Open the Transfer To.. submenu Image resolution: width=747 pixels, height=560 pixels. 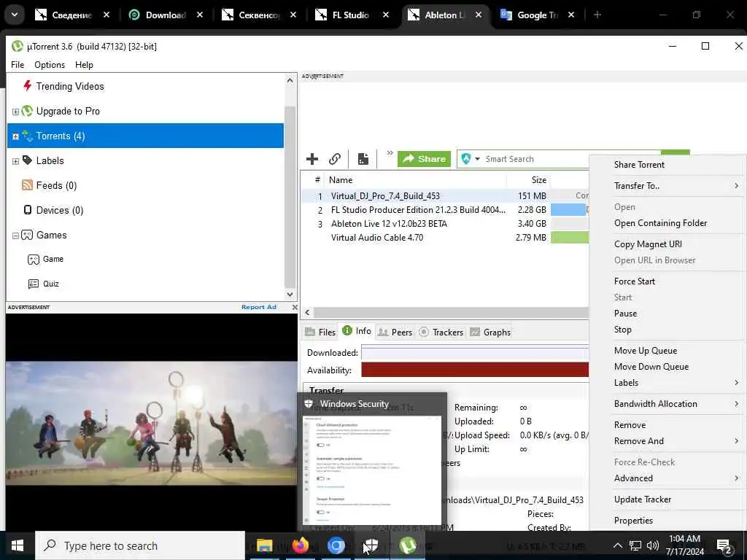tap(667, 186)
